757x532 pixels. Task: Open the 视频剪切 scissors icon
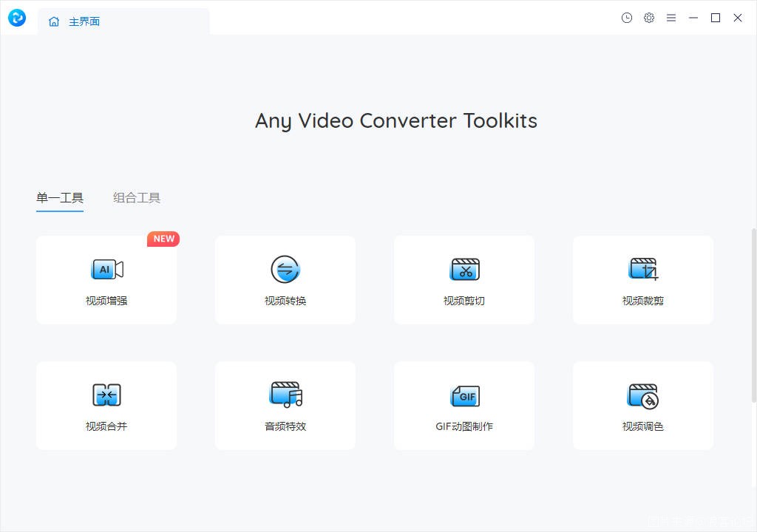coord(464,270)
